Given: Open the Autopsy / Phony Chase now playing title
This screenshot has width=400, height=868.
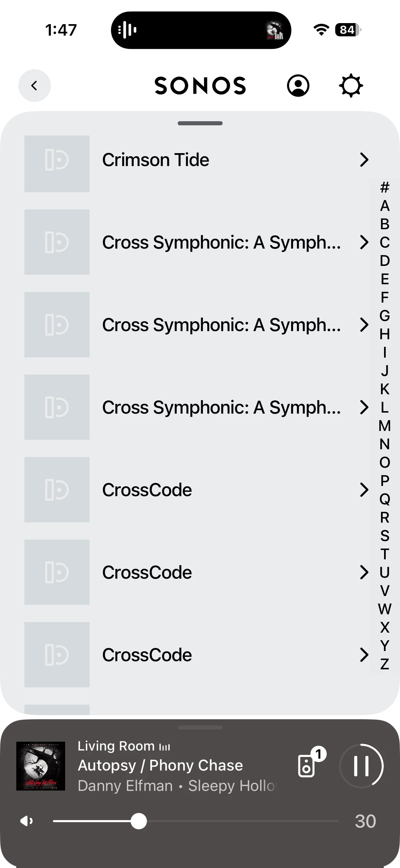Looking at the screenshot, I should click(160, 765).
